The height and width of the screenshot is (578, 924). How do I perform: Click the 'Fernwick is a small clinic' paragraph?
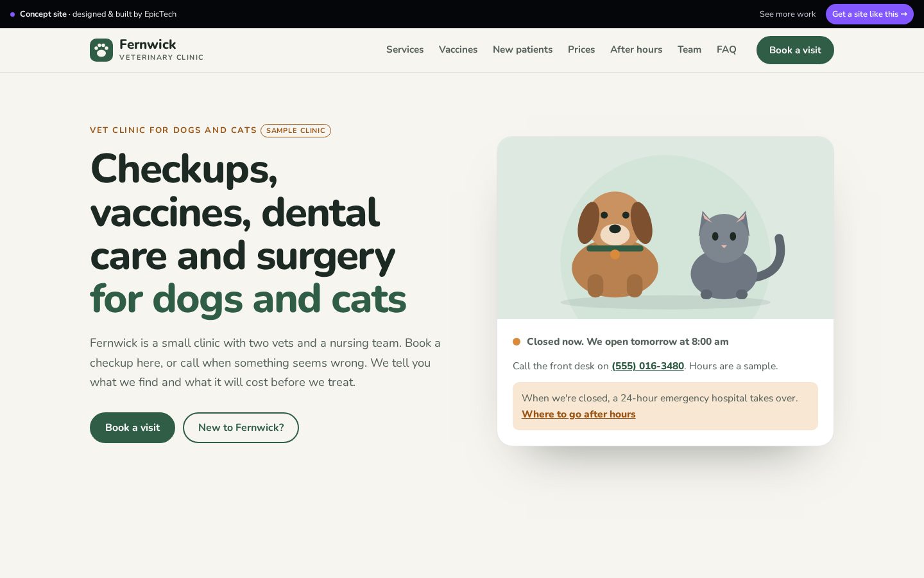tap(266, 363)
